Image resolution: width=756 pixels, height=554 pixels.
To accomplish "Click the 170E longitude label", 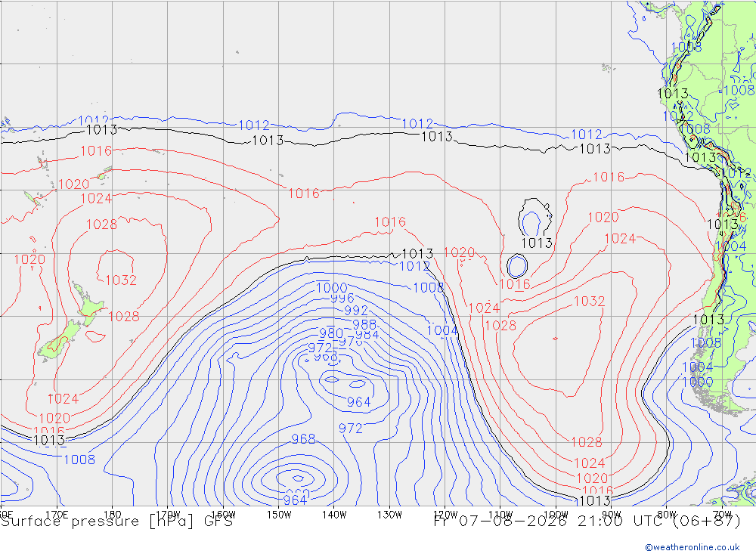I will click(57, 514).
